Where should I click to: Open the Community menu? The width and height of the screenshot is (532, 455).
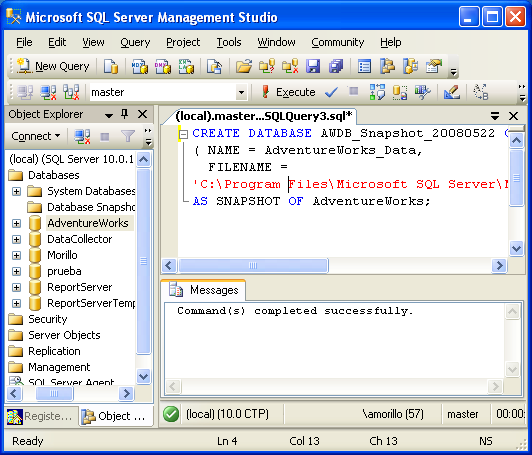(x=338, y=42)
